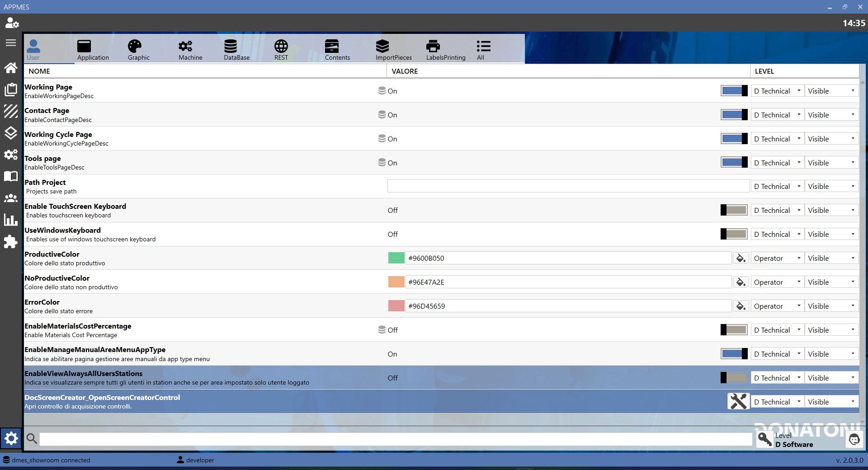Screen dimensions: 868x470
Task: Switch to the LabelsPrinting tab
Action: click(446, 50)
